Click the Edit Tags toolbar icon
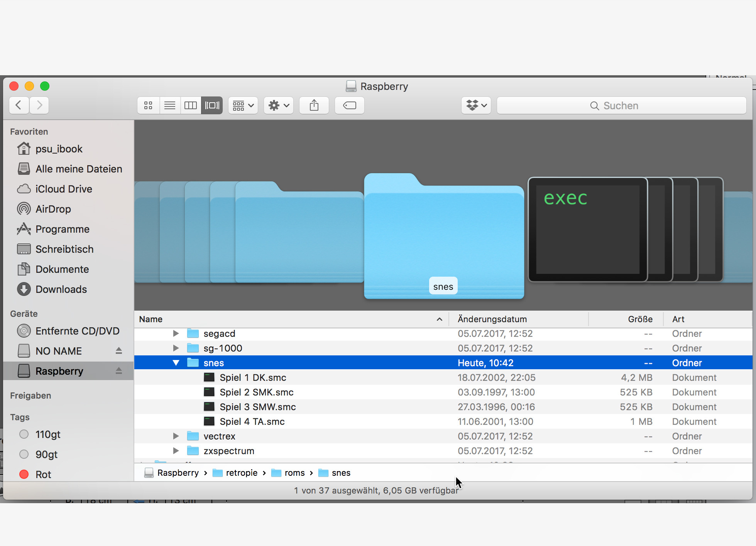 (x=350, y=105)
